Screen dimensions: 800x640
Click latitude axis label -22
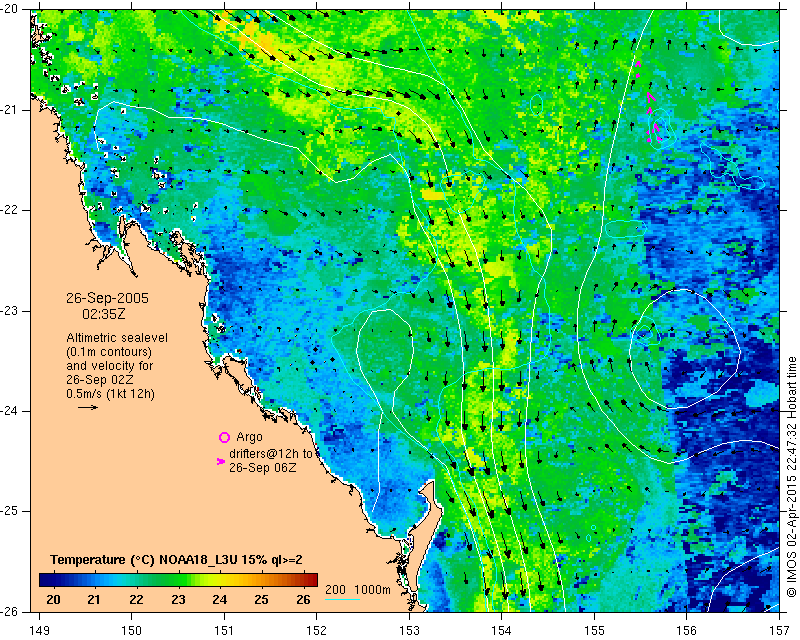(9, 210)
